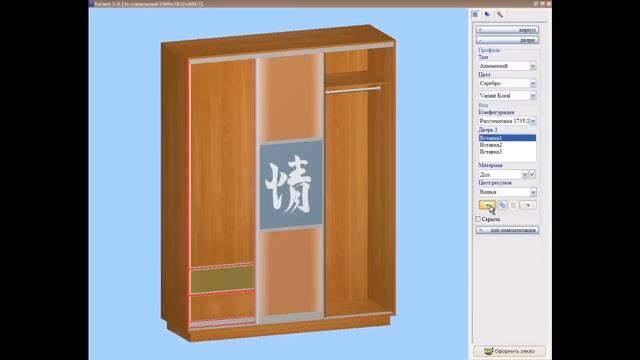Select the Chinese-character glass insert in the middle door
640x360 pixels.
point(291,184)
